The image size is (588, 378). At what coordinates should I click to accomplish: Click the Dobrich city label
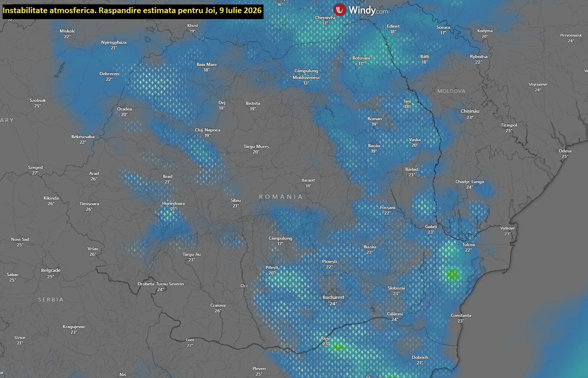pyautogui.click(x=420, y=357)
